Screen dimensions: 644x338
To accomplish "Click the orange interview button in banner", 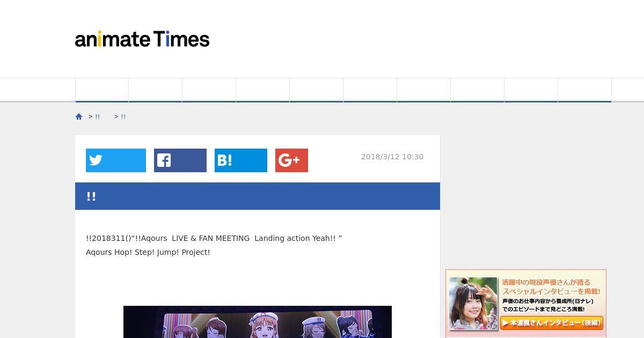I will tap(552, 323).
